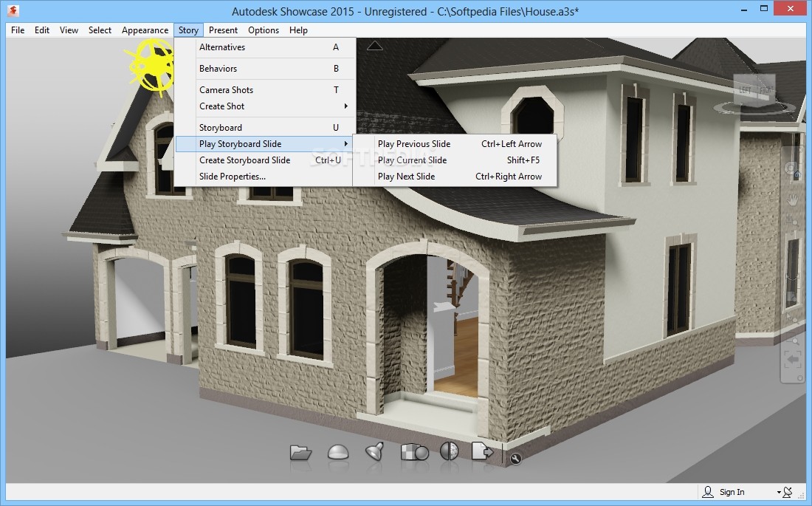
Task: Open the Select menu
Action: click(x=100, y=30)
